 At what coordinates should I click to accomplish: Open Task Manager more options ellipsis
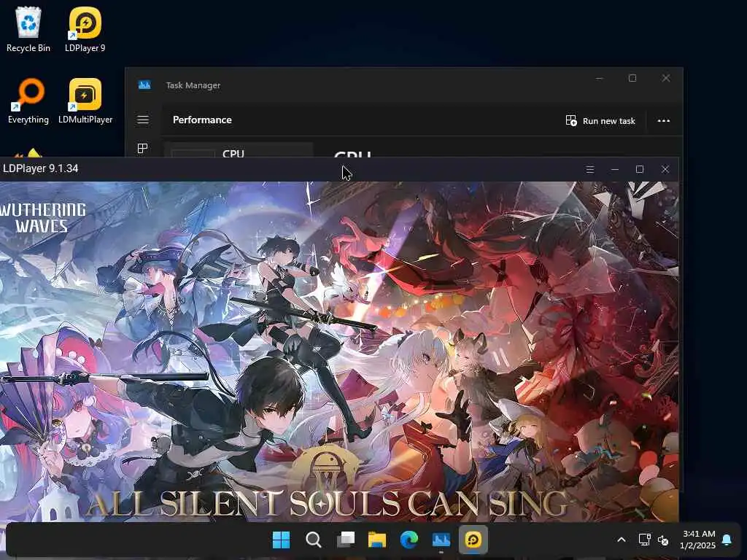pos(664,120)
